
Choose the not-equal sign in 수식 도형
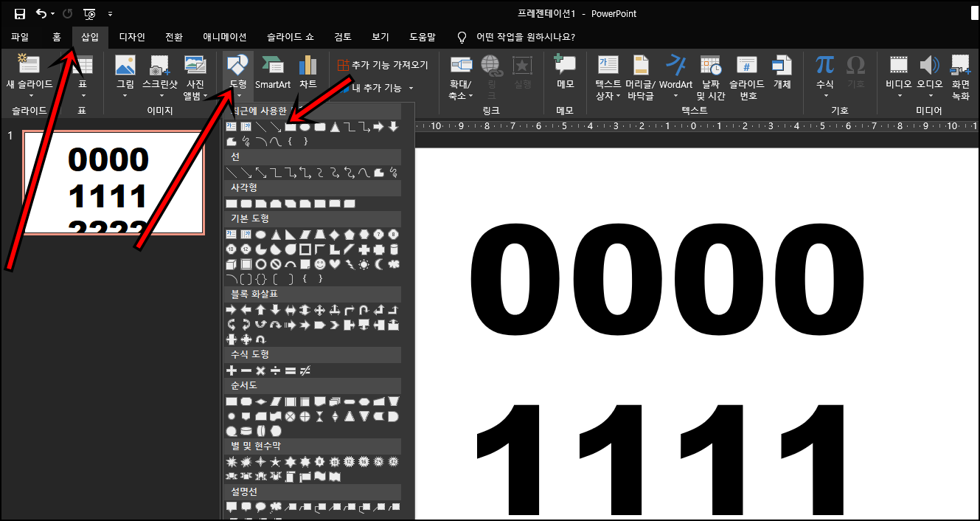pyautogui.click(x=305, y=370)
